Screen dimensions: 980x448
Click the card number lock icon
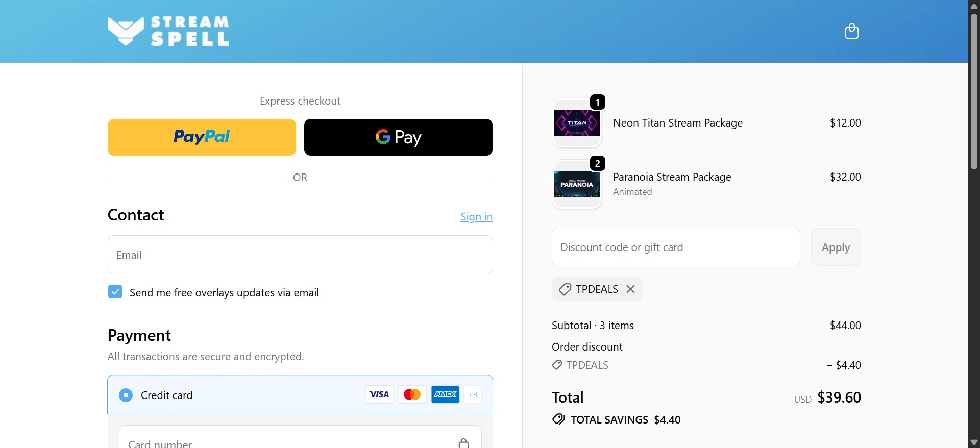tap(463, 442)
